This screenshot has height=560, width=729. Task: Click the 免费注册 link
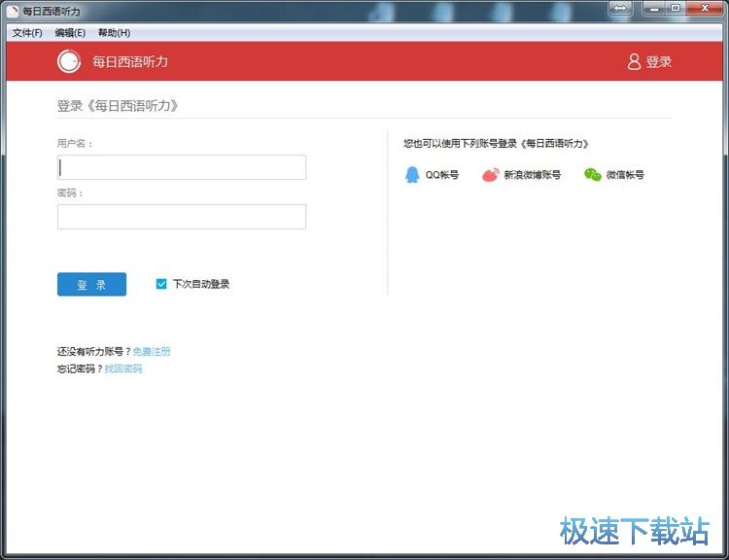[x=152, y=351]
